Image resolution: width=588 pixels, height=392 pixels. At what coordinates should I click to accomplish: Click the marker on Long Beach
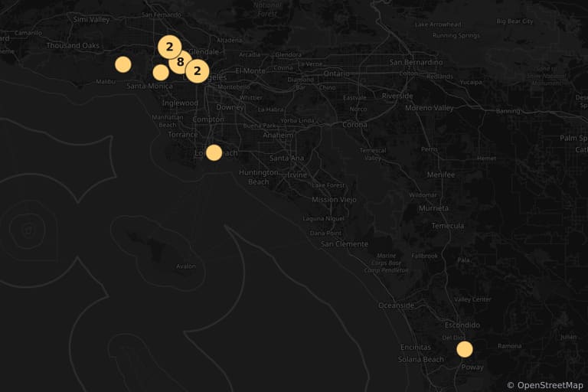pyautogui.click(x=214, y=152)
